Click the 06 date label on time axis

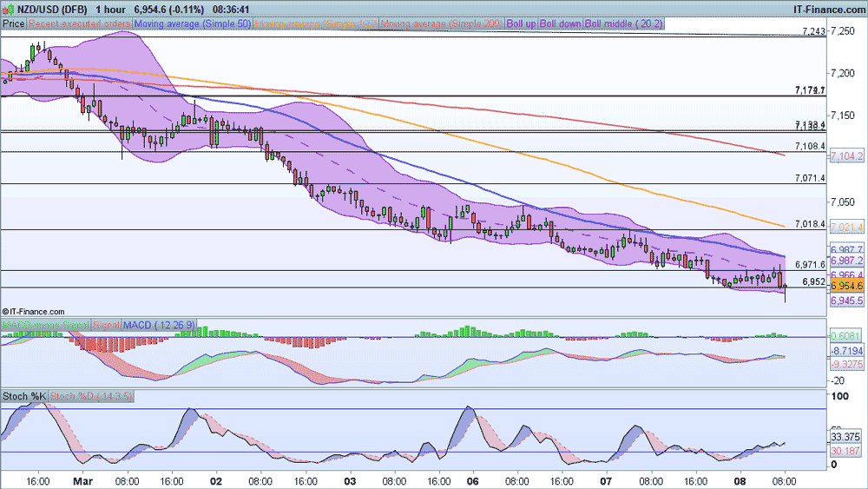click(472, 481)
